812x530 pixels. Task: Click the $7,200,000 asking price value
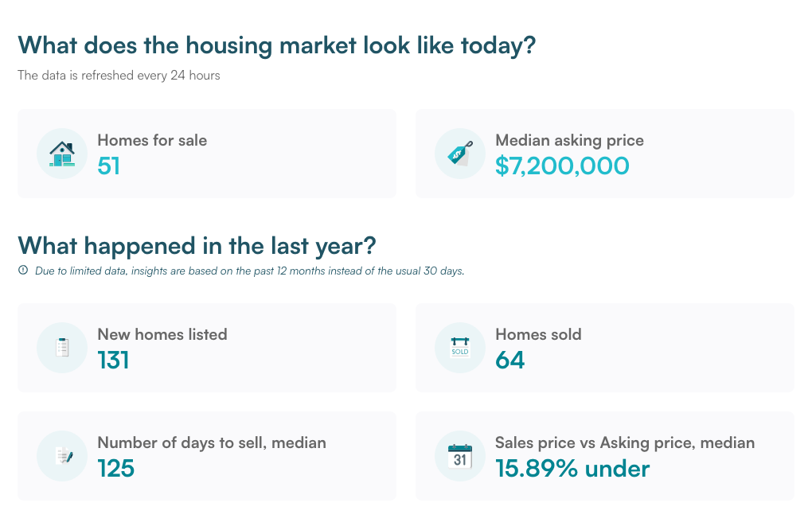click(x=562, y=166)
